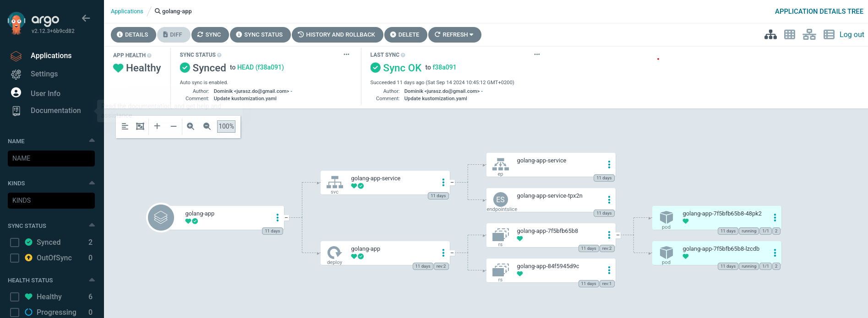Click the DETAILS button
Screen dimensions: 868x318
(x=133, y=35)
